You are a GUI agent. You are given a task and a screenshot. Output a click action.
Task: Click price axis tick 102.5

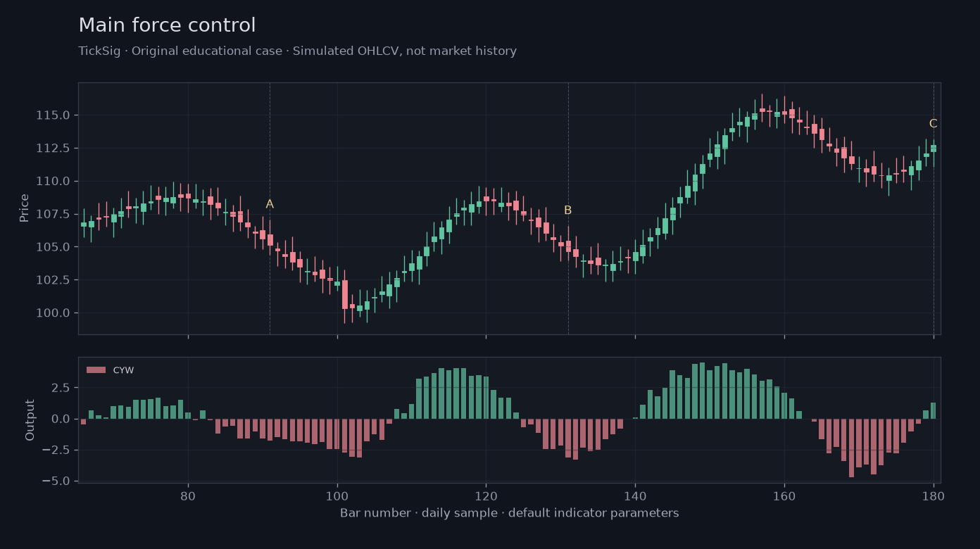pyautogui.click(x=53, y=280)
